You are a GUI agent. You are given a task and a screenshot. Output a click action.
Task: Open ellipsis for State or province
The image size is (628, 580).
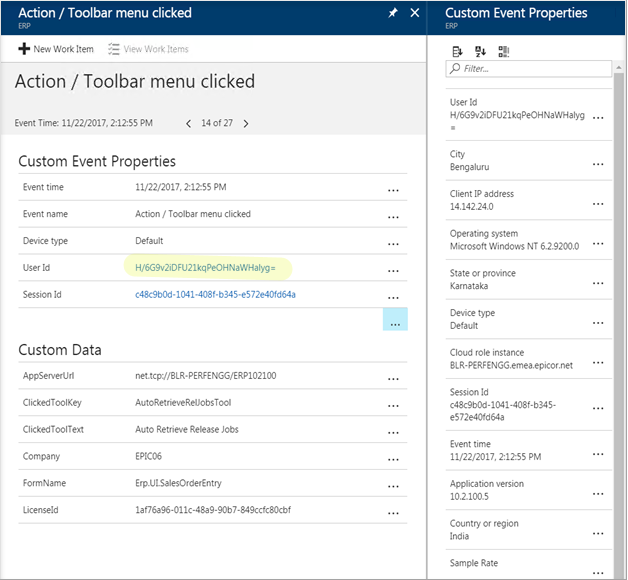coord(598,284)
